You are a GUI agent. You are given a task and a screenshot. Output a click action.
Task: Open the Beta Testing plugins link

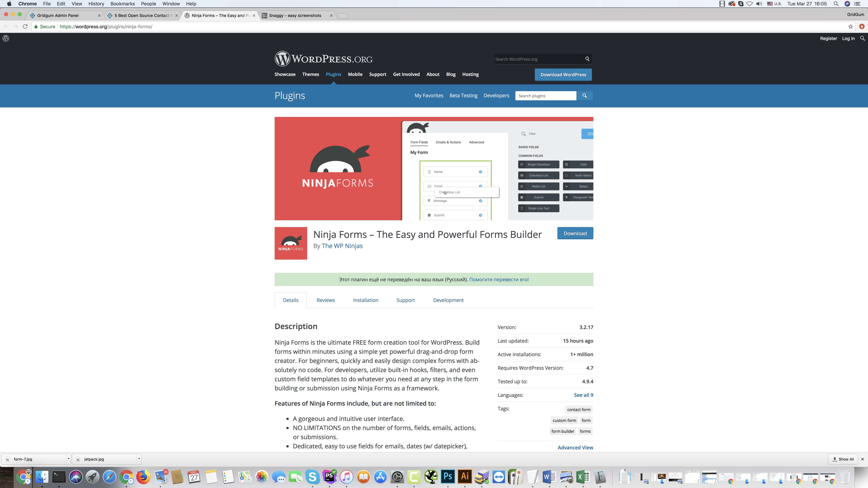pos(463,96)
